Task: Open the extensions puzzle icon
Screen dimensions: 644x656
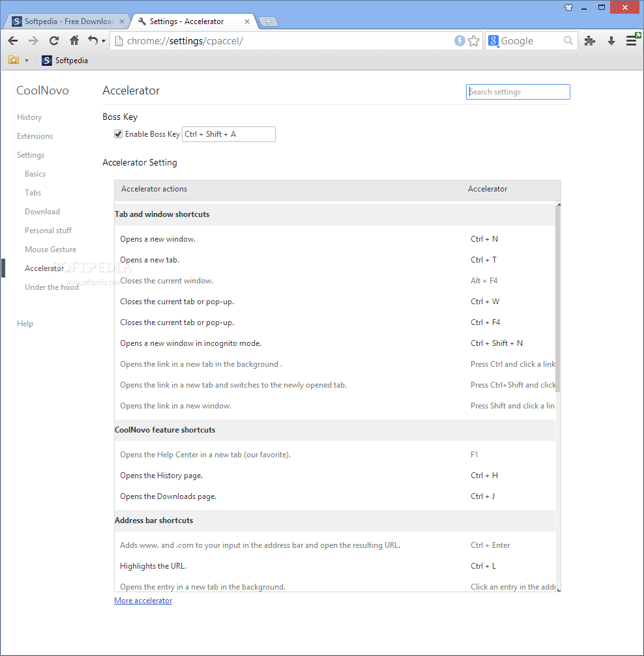Action: point(589,40)
